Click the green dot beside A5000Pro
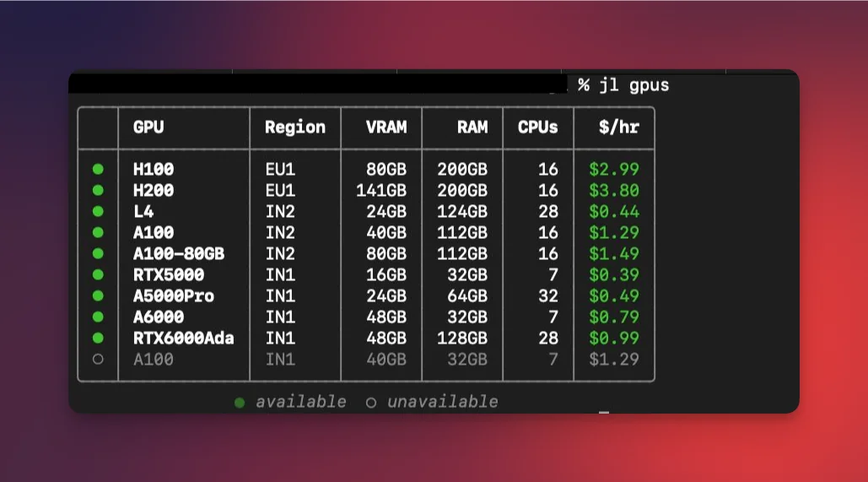 point(98,295)
